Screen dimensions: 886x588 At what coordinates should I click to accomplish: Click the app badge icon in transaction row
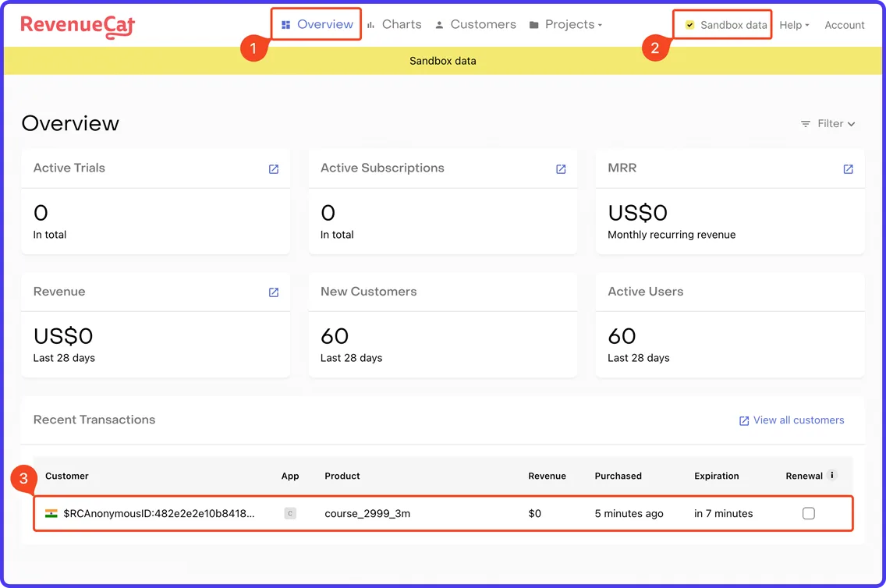pyautogui.click(x=290, y=513)
